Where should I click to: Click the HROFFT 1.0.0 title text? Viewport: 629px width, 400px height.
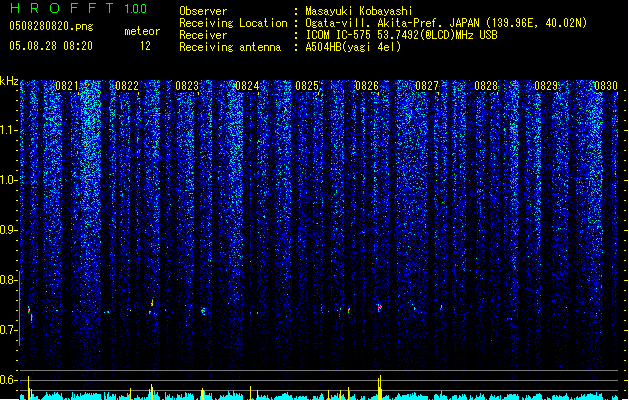(79, 8)
